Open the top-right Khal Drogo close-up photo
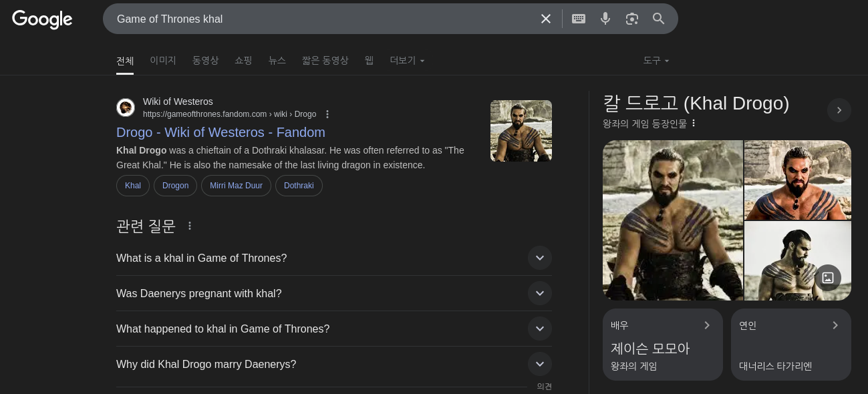The height and width of the screenshot is (394, 868). pyautogui.click(x=798, y=180)
